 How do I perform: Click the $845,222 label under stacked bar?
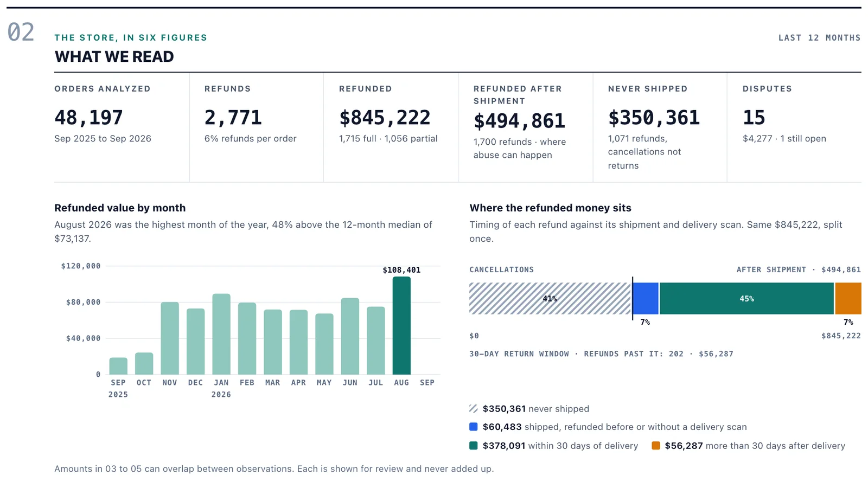841,336
